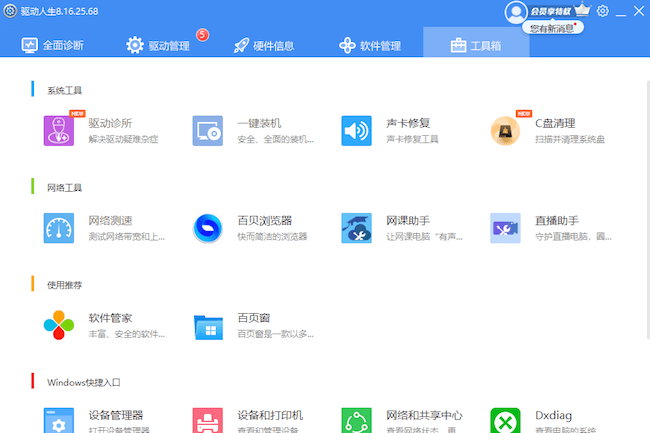
Task: Click the 设备和打印机 title text
Action: click(270, 415)
